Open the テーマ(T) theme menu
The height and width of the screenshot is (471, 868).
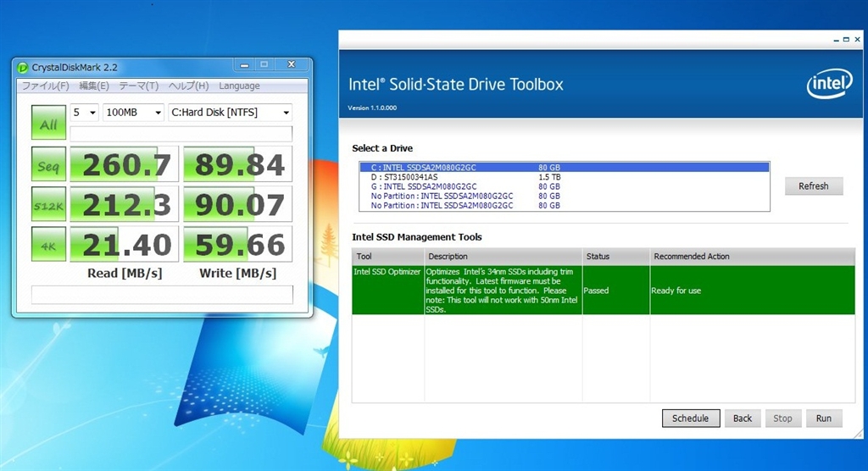pyautogui.click(x=138, y=86)
